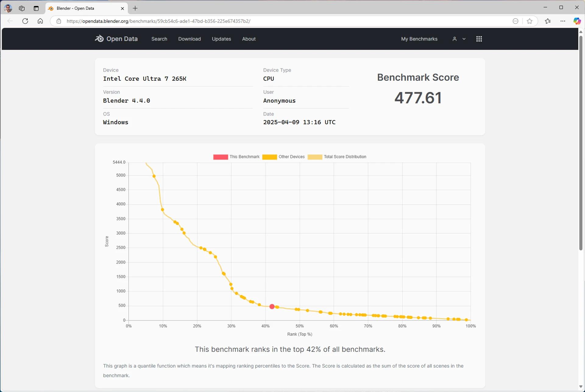Viewport: 585px width, 392px height.
Task: Open the favorites list icon
Action: tap(548, 21)
